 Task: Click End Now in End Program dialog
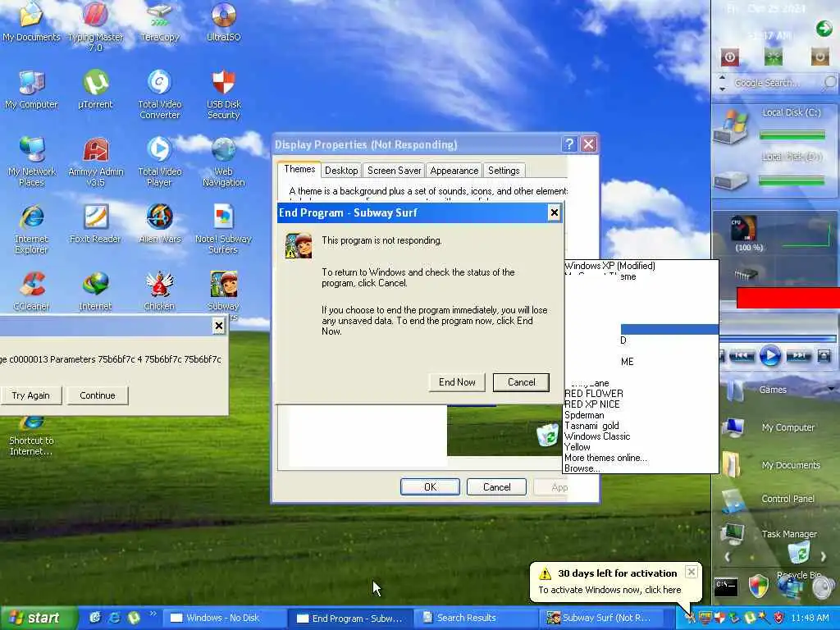[457, 382]
